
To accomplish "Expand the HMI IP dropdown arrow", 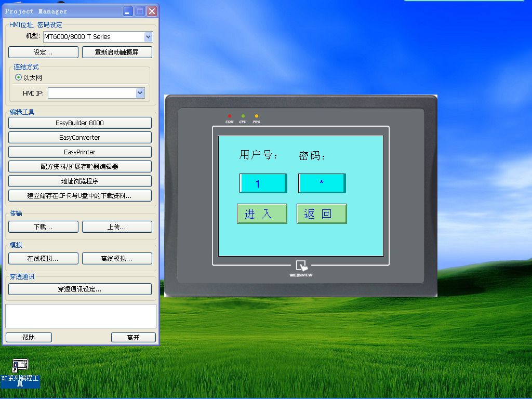I will [x=140, y=93].
